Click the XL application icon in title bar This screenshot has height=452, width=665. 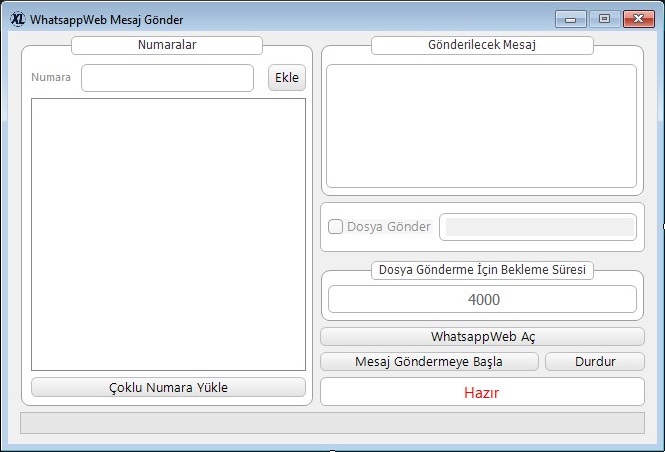[x=18, y=19]
